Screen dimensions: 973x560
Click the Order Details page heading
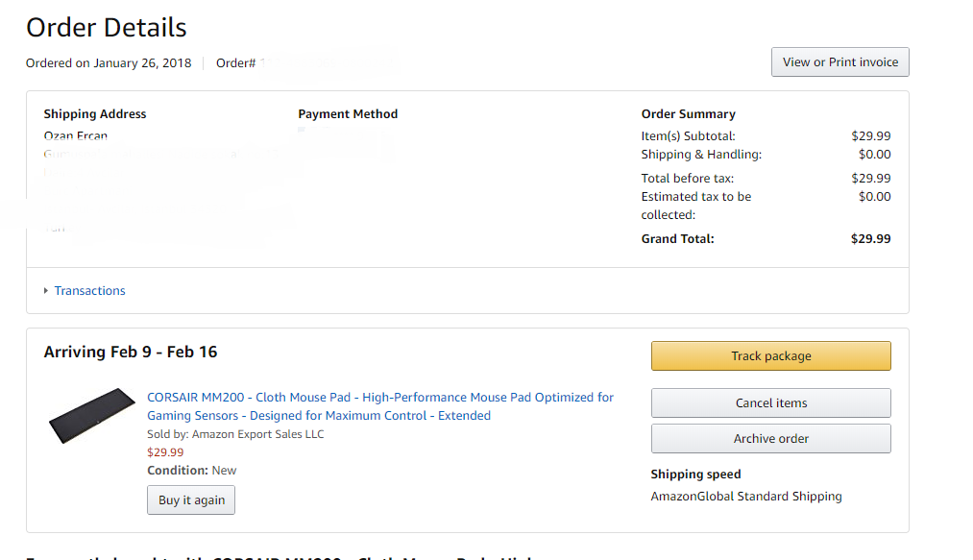[x=106, y=28]
